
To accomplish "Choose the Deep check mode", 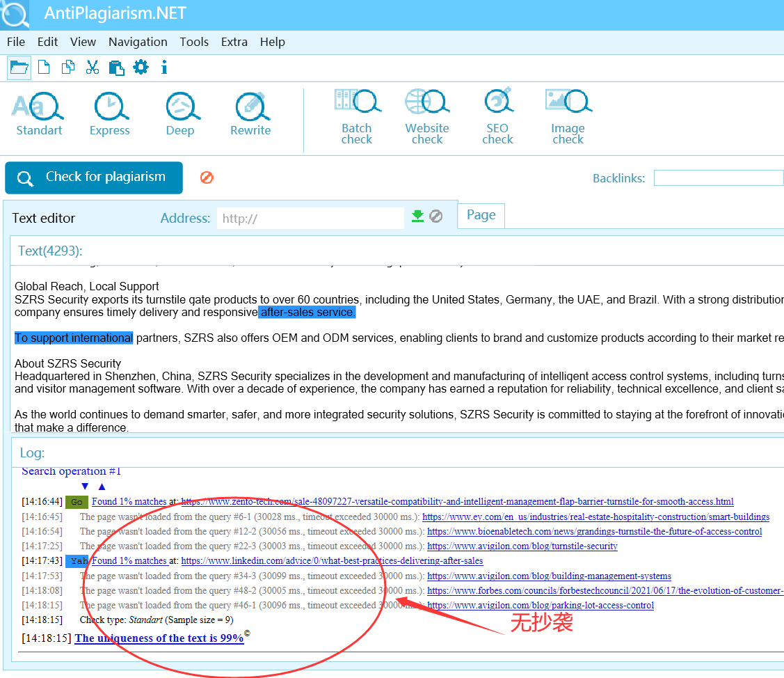I will pyautogui.click(x=180, y=115).
